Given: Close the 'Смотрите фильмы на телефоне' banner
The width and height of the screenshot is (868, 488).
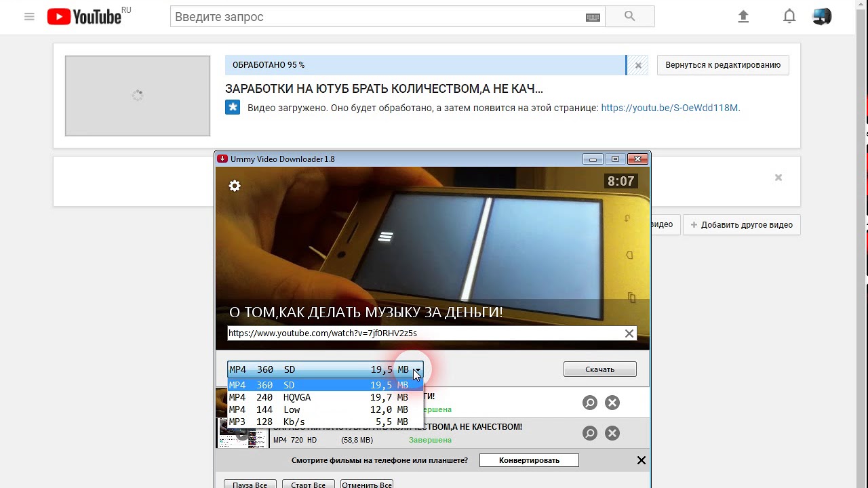Looking at the screenshot, I should coord(642,460).
